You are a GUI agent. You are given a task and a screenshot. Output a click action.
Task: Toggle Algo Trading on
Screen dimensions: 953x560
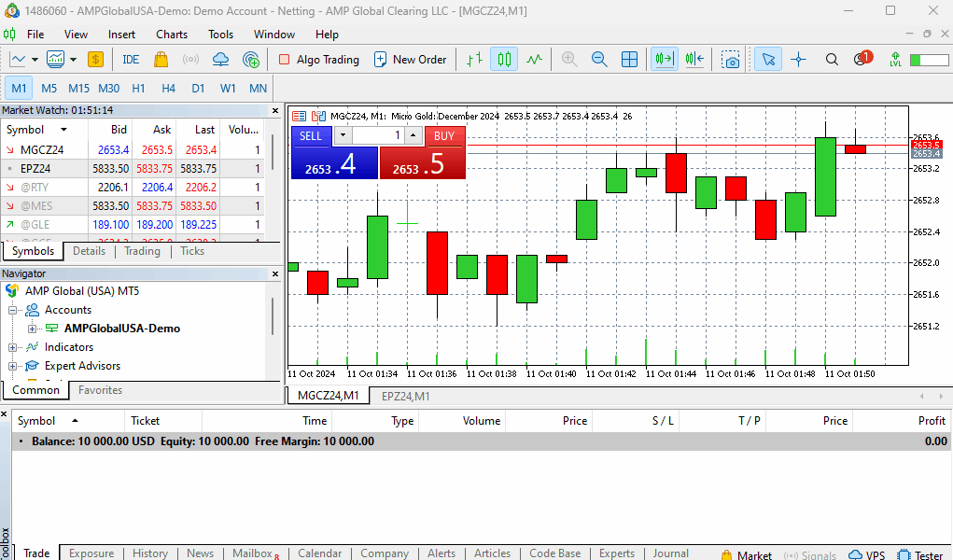click(318, 59)
